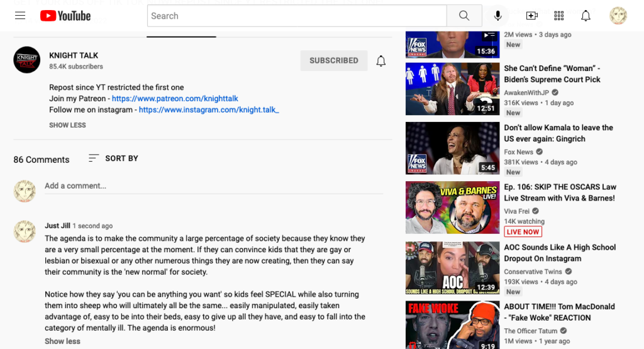
Task: Click KNIGHT TALK channel avatar
Action: pyautogui.click(x=26, y=60)
